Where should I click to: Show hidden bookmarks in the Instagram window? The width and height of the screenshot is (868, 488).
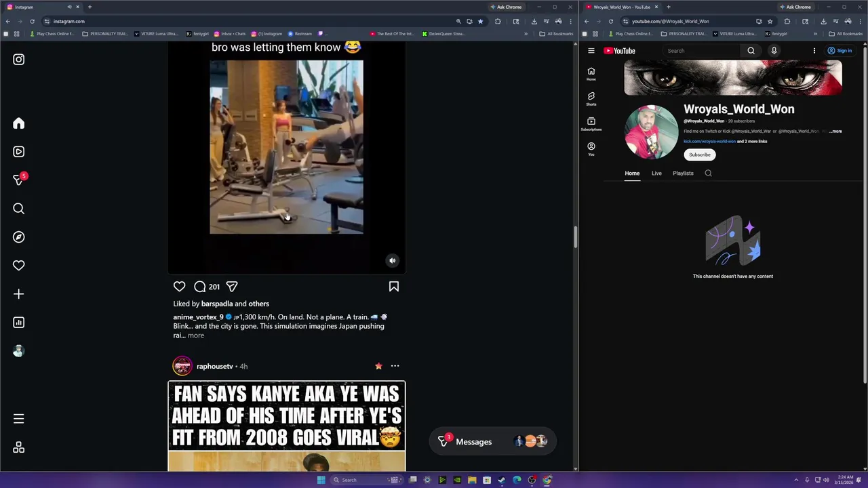coord(526,34)
